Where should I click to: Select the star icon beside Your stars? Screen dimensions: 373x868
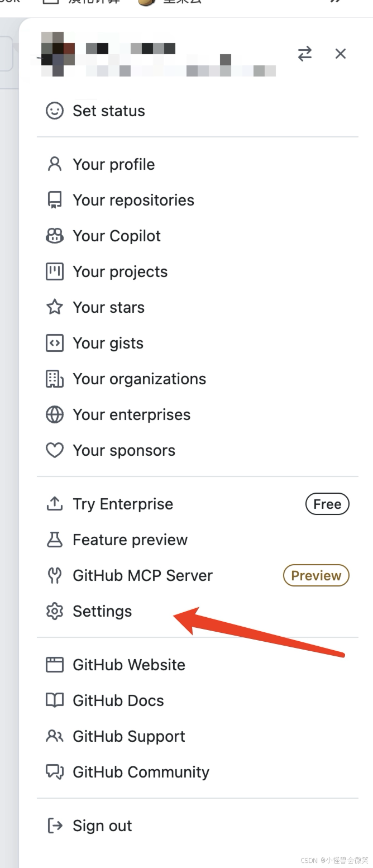(x=54, y=307)
